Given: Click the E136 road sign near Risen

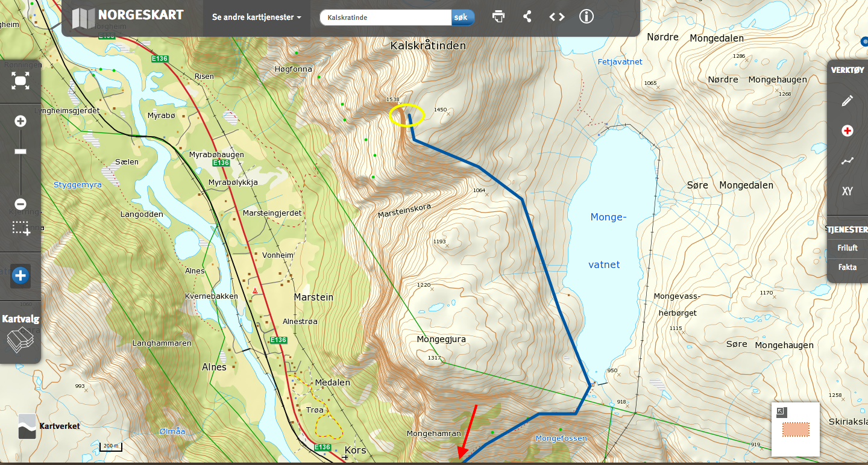Looking at the screenshot, I should coord(159,58).
